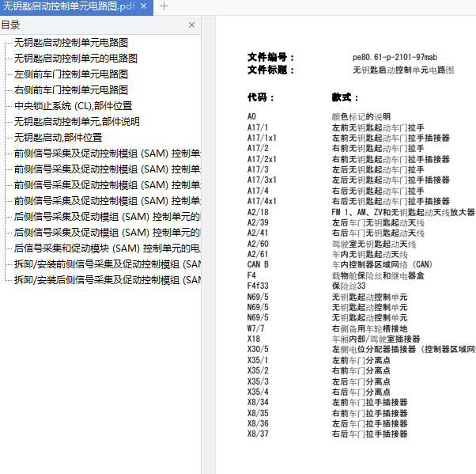Open first 后侧信号采集及促动模组 (SAM) outline item

[108, 217]
